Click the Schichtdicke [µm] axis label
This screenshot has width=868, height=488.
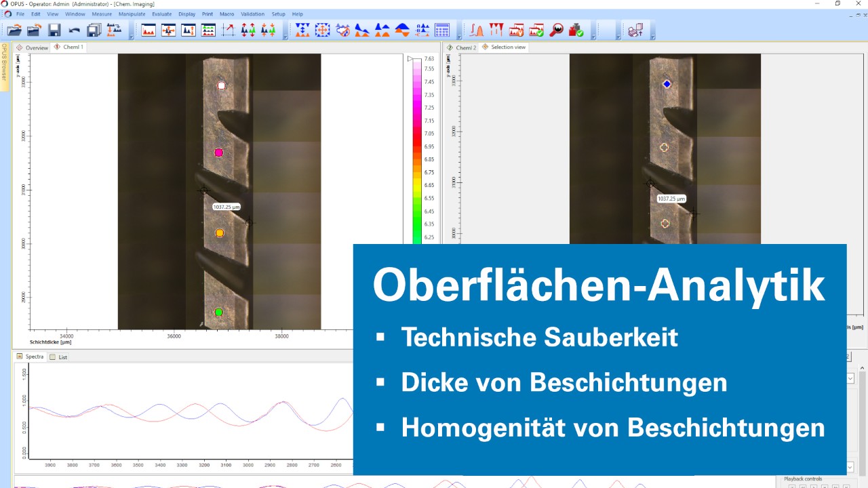pos(50,344)
